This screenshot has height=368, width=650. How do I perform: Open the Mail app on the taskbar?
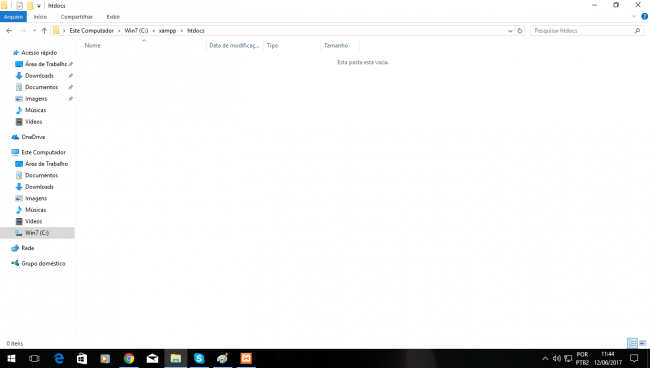click(152, 358)
